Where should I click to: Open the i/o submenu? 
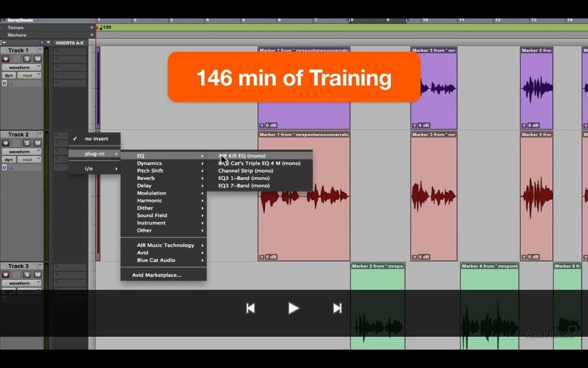click(95, 169)
